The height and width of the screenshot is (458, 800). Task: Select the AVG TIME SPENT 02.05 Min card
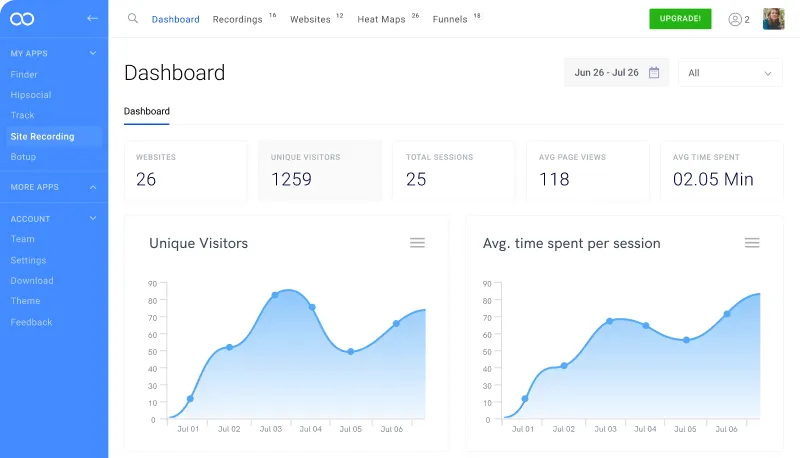[721, 171]
